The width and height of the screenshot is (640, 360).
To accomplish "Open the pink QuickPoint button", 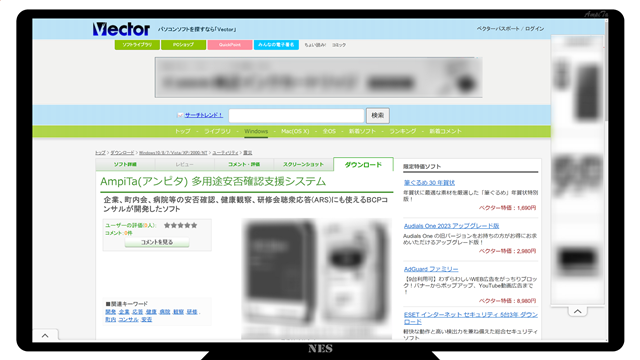I will click(x=230, y=45).
